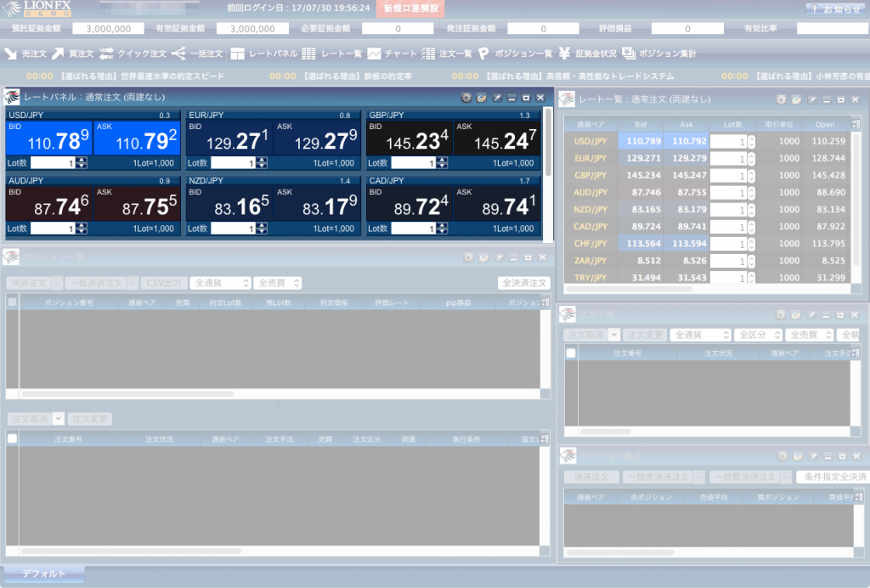
Task: Click horizontal scrollbar under ポジション一覧 table
Action: pos(127,394)
